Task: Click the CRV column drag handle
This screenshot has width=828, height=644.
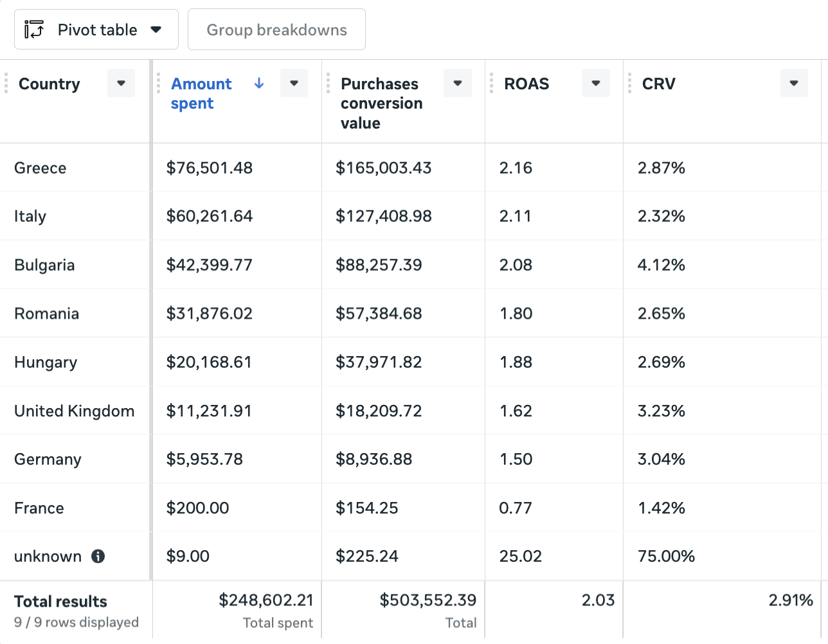Action: click(x=630, y=83)
